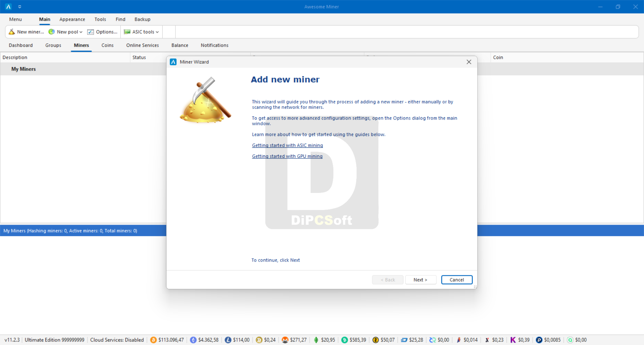Switch to the Appearance ribbon tab
This screenshot has height=345, width=644.
pyautogui.click(x=72, y=19)
